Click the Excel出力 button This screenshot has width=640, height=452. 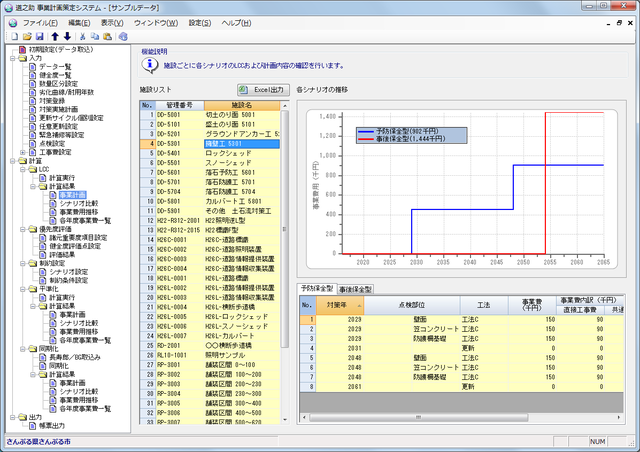pyautogui.click(x=261, y=89)
